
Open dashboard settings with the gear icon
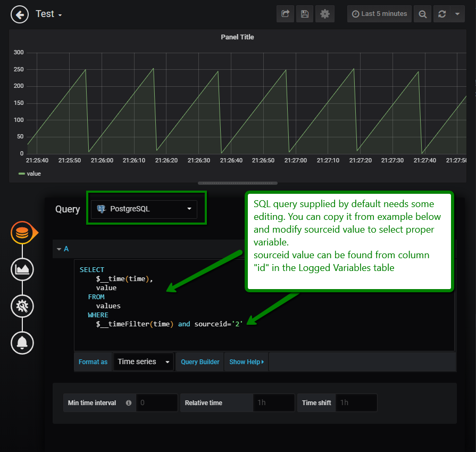(324, 14)
